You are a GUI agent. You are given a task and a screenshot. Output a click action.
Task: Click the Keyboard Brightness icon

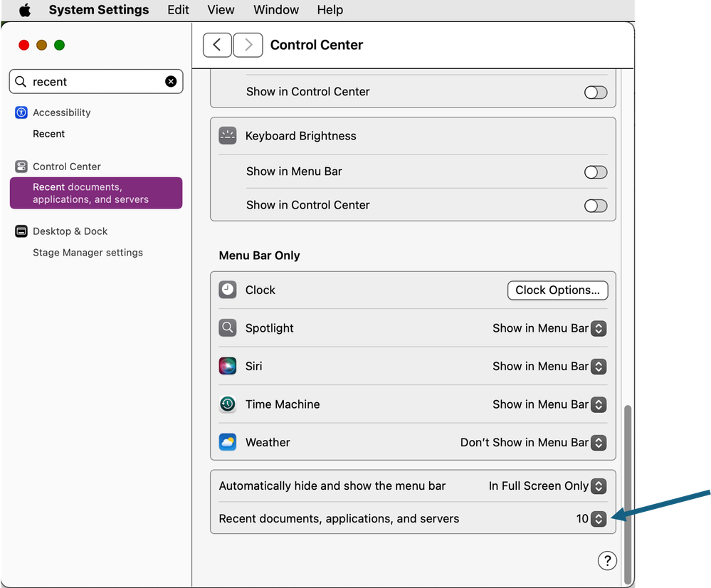pos(228,136)
